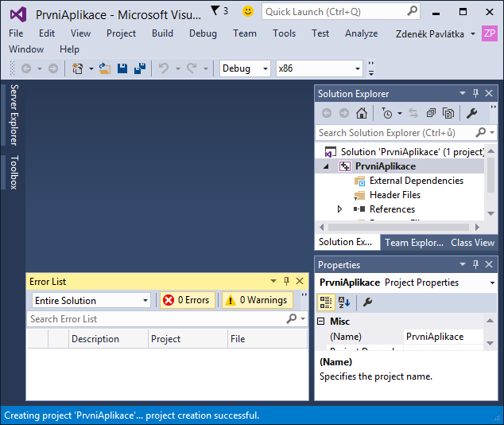Click the Search Error List field
The image size is (504, 425).
click(157, 319)
